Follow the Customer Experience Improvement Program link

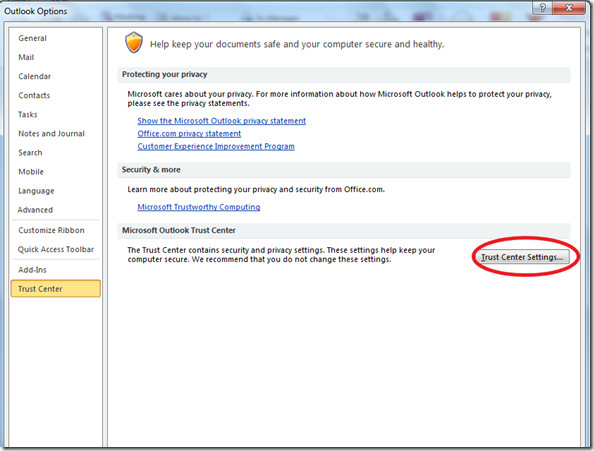pyautogui.click(x=216, y=146)
